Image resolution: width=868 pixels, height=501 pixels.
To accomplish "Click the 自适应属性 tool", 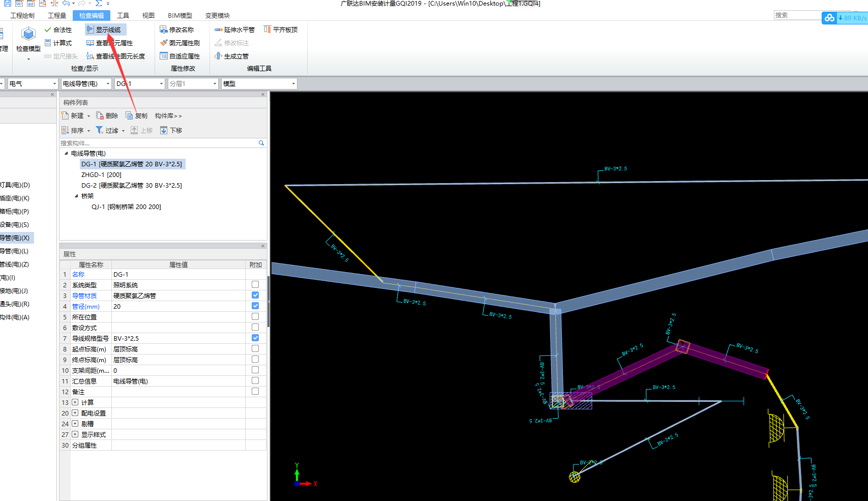I will click(180, 56).
